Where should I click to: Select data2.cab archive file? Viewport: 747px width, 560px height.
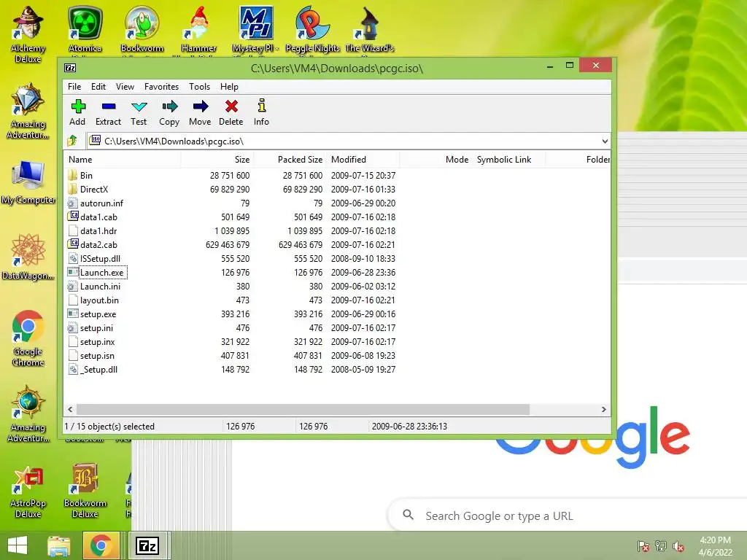[98, 245]
